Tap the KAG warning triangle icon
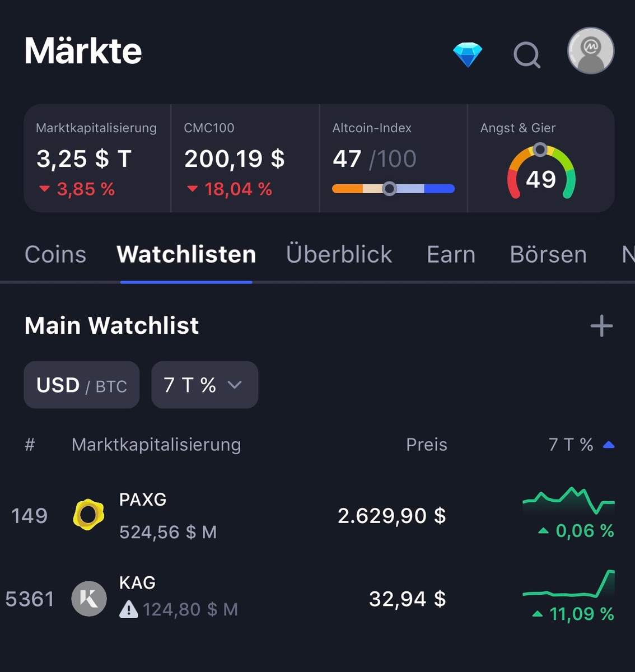635x672 pixels. click(129, 609)
